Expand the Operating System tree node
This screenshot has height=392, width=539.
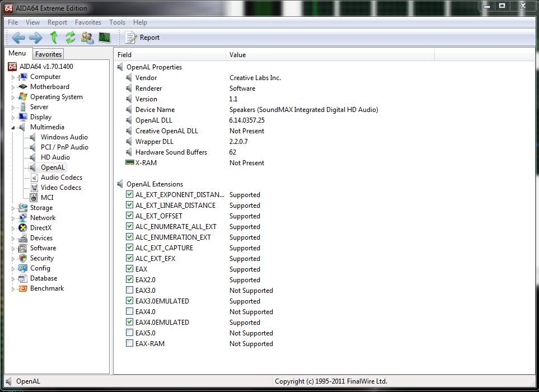(x=13, y=97)
